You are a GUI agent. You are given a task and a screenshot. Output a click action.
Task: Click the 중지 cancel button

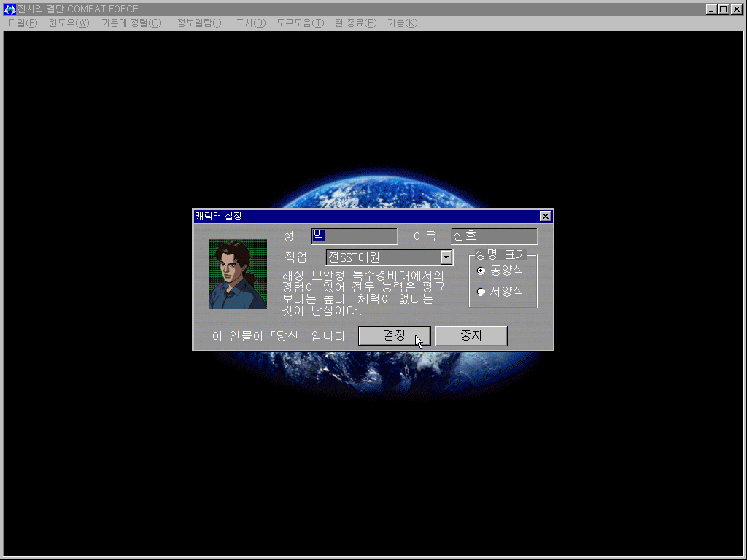(x=471, y=335)
